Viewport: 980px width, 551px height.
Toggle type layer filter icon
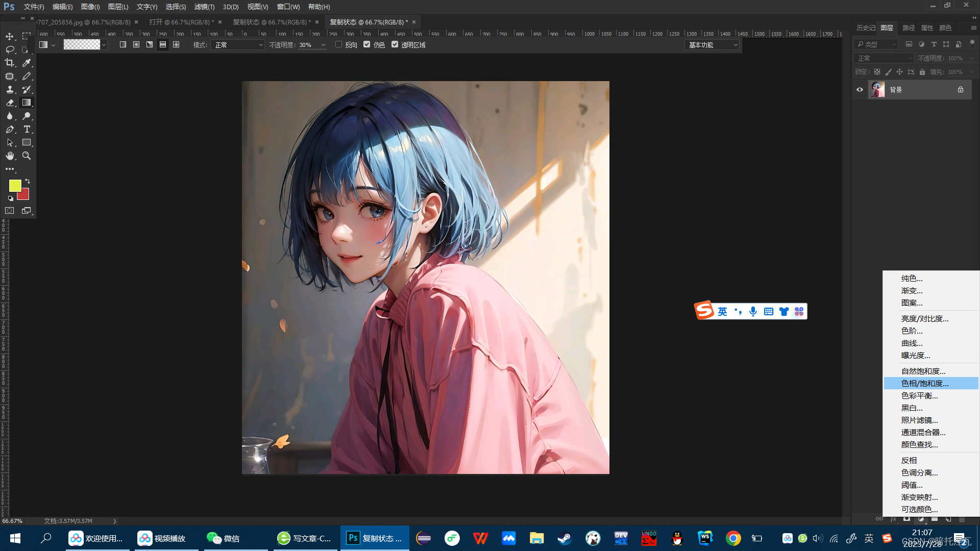coord(934,44)
